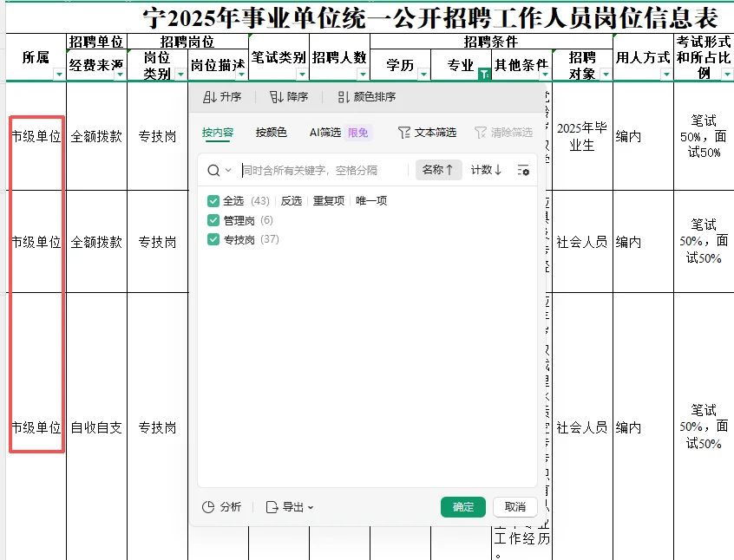The width and height of the screenshot is (734, 560).
Task: Click the clear filter (清除筛选) icon
Action: point(480,132)
